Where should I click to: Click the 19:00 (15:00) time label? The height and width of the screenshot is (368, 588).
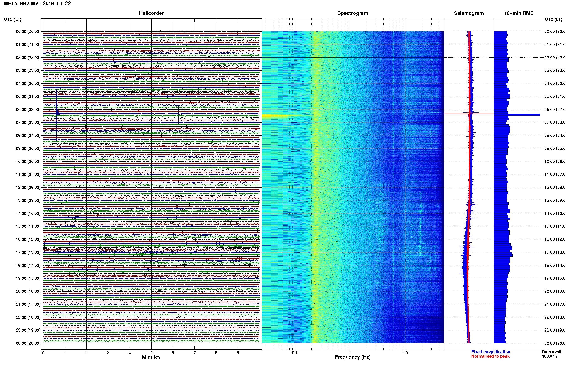click(x=28, y=278)
